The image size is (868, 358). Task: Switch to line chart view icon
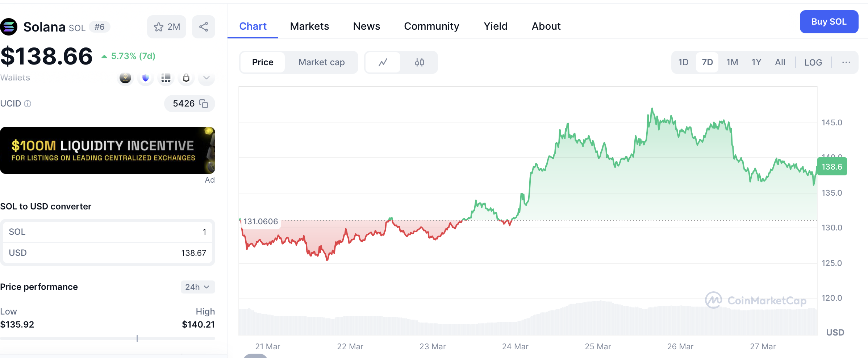pyautogui.click(x=383, y=62)
